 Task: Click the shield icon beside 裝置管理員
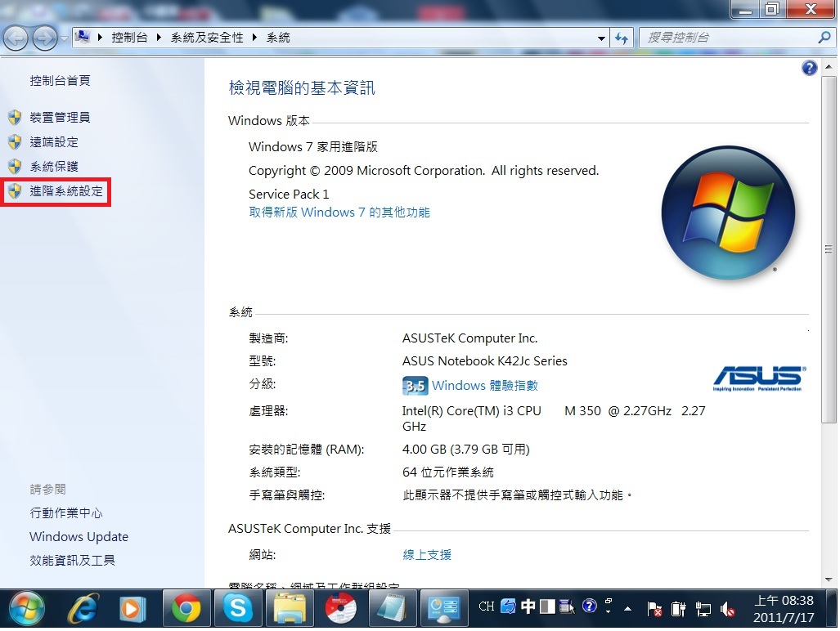(15, 117)
